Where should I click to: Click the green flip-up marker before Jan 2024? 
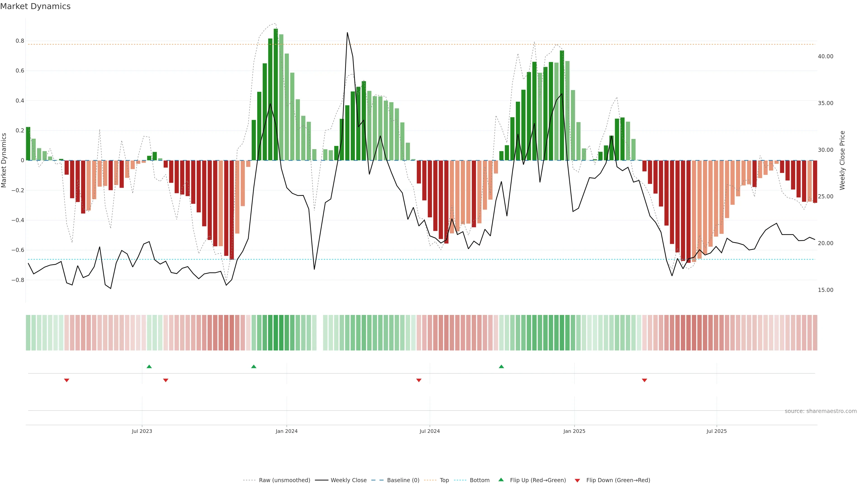254,366
